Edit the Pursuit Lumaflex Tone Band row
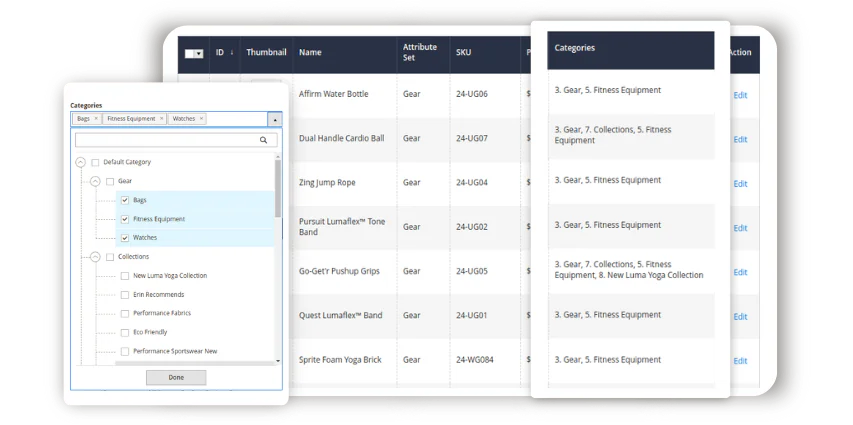 click(x=740, y=228)
